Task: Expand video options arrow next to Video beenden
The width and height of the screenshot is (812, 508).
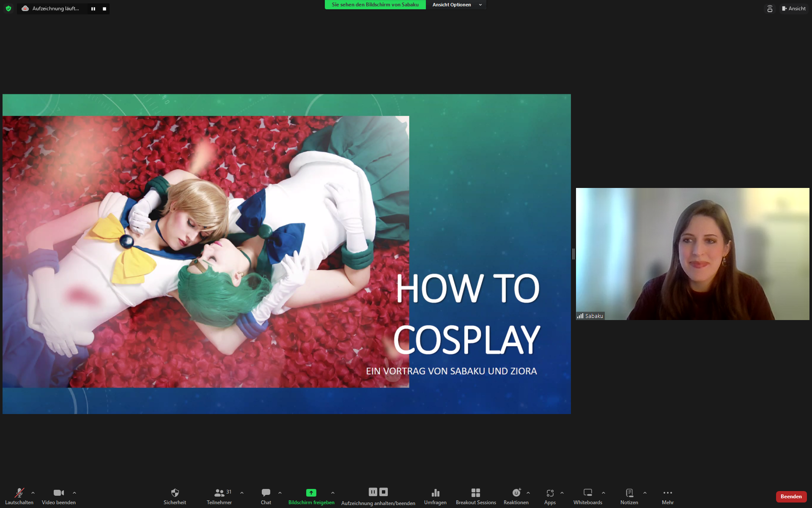Action: click(x=74, y=493)
